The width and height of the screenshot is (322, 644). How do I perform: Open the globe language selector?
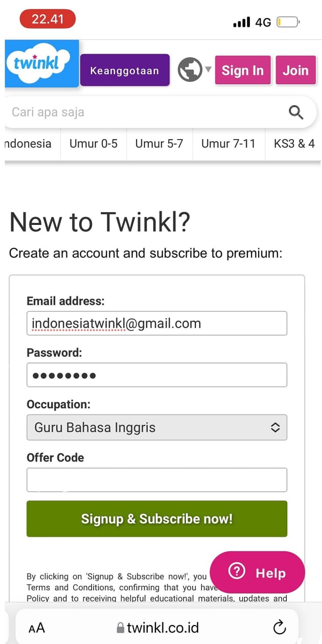[x=190, y=70]
